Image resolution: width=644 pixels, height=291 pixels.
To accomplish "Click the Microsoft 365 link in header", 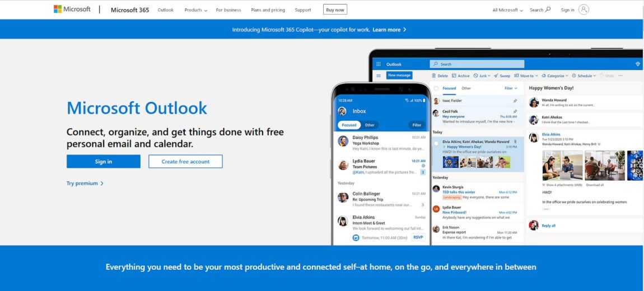I will tap(130, 10).
